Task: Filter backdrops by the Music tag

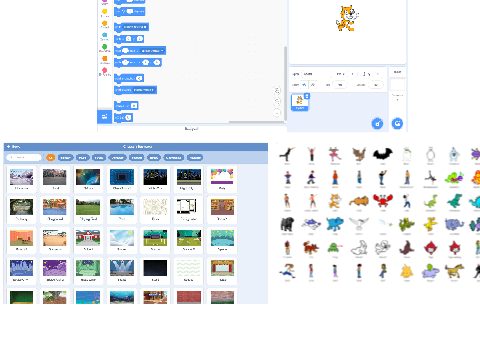Action: point(83,157)
